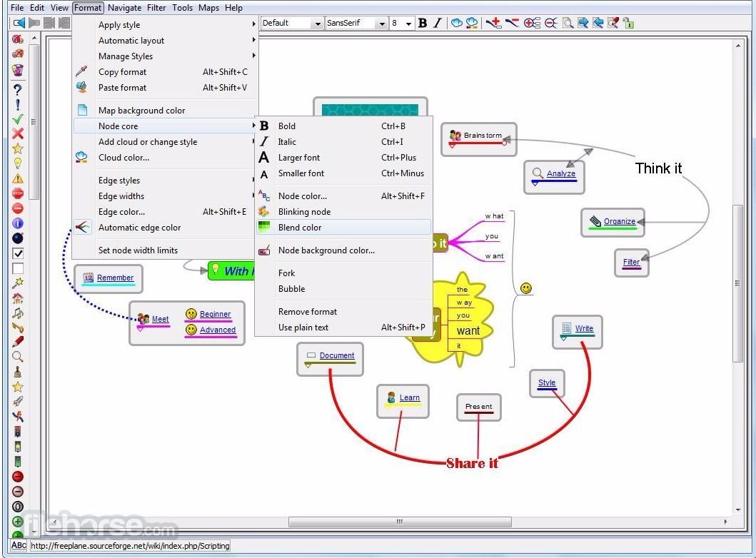Open the Edge color dialog entry
The height and width of the screenshot is (558, 756).
166,211
